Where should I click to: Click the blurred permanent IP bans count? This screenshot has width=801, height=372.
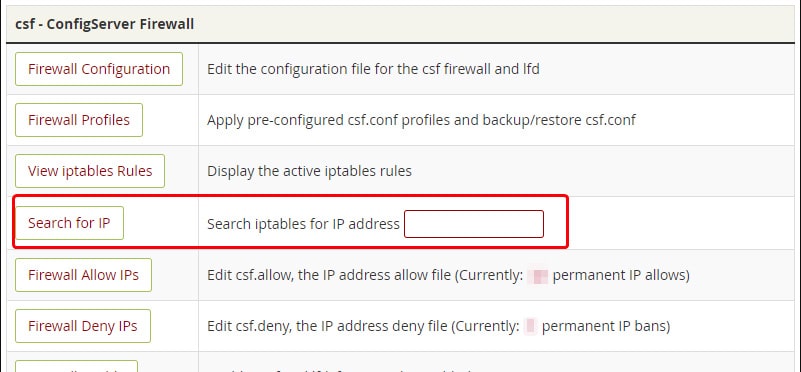pyautogui.click(x=531, y=327)
